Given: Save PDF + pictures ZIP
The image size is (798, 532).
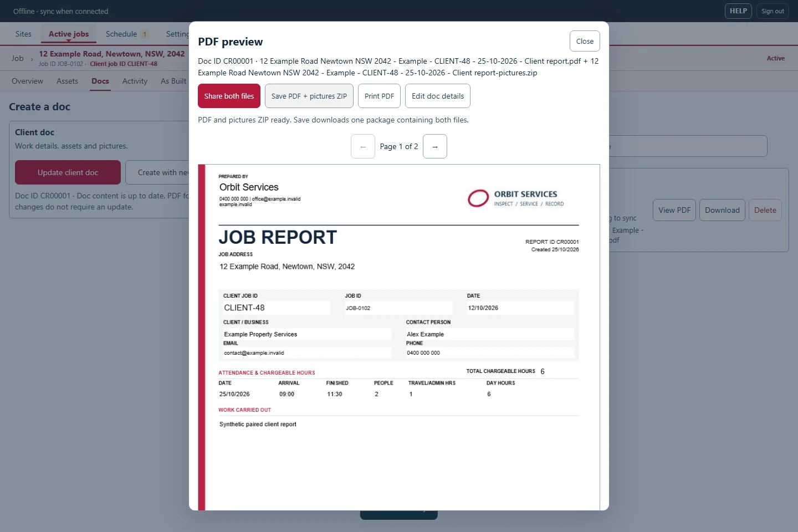Looking at the screenshot, I should (x=309, y=96).
